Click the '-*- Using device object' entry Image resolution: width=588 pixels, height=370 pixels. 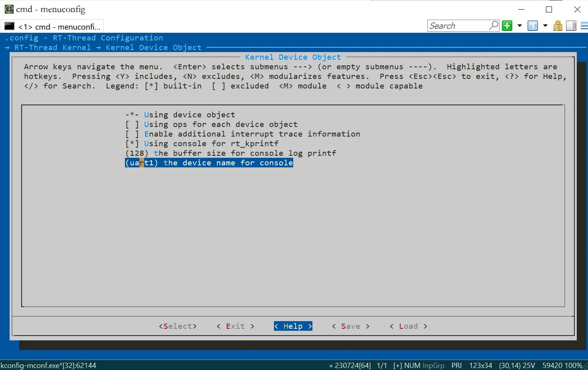(180, 115)
